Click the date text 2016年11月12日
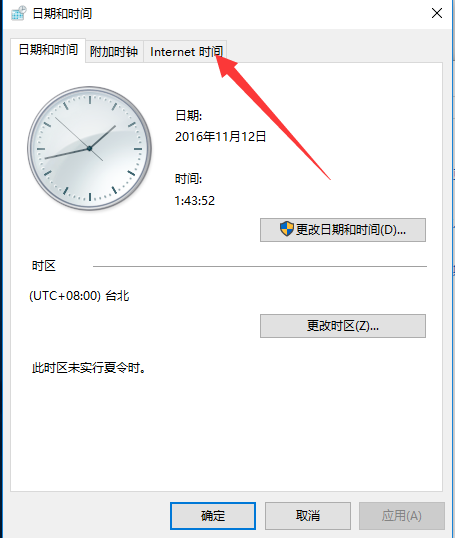Viewport: 455px width, 538px height. [x=221, y=137]
